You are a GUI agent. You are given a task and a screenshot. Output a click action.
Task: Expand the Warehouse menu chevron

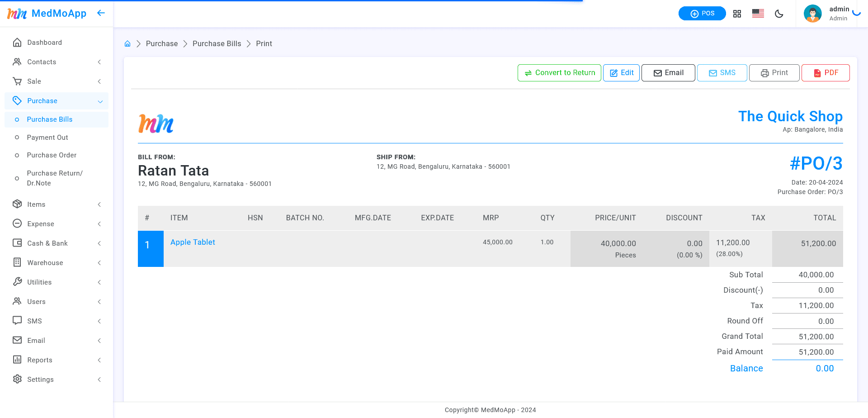coord(99,263)
